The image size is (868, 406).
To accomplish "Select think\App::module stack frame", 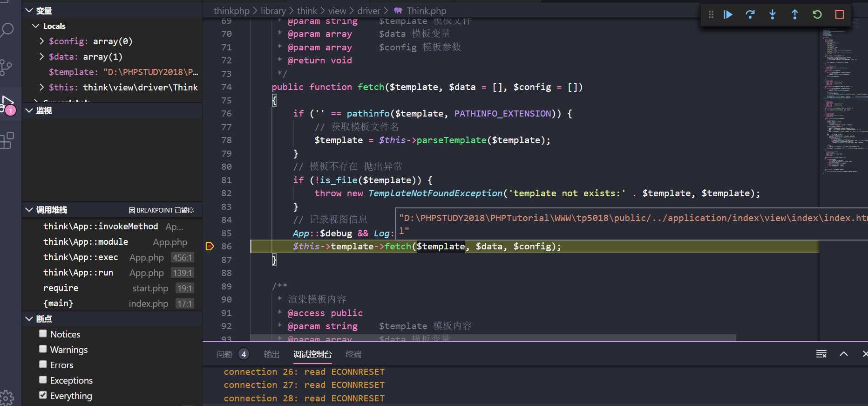I will 112,241.
